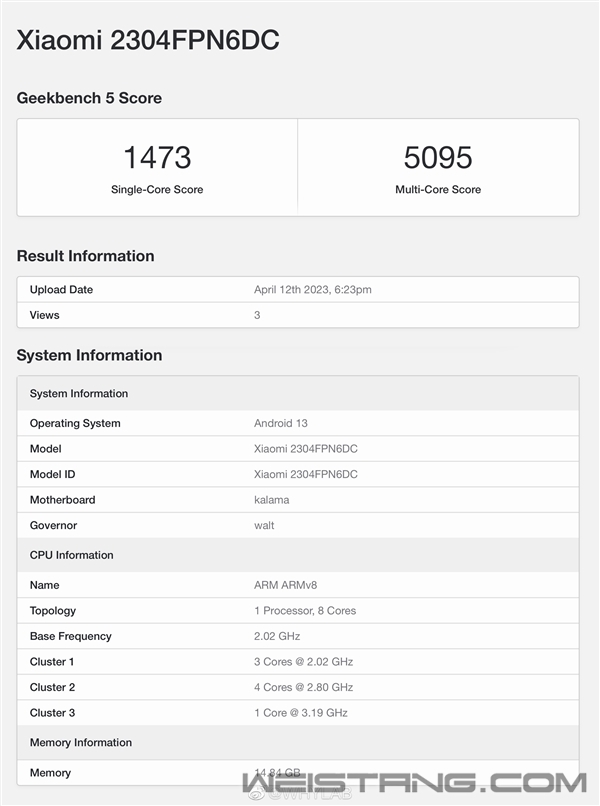Click the Topology value 1 Processor, 8 Cores

[305, 611]
